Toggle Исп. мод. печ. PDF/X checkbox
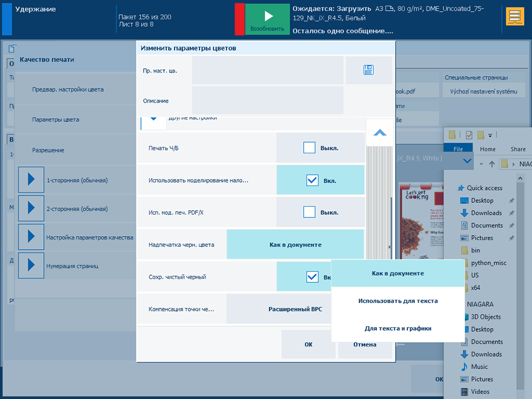Viewport: 532px width, 399px height. (309, 212)
